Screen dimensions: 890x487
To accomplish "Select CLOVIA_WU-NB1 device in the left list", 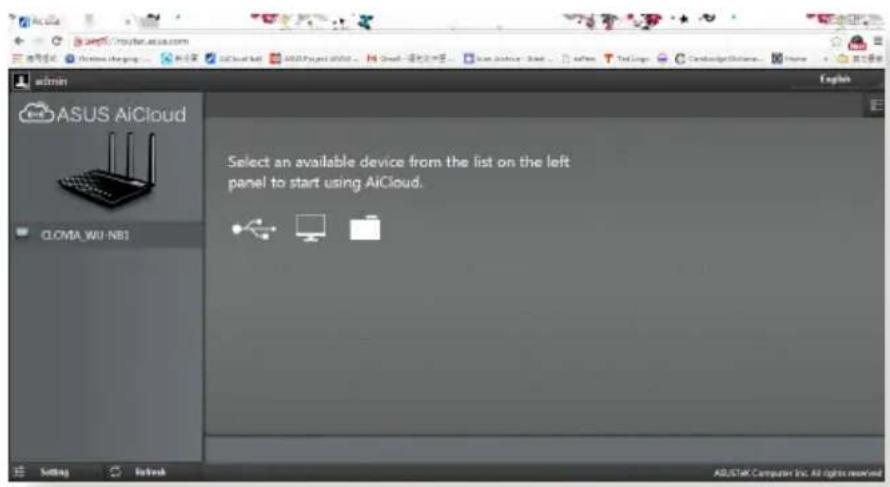I will coord(106,234).
